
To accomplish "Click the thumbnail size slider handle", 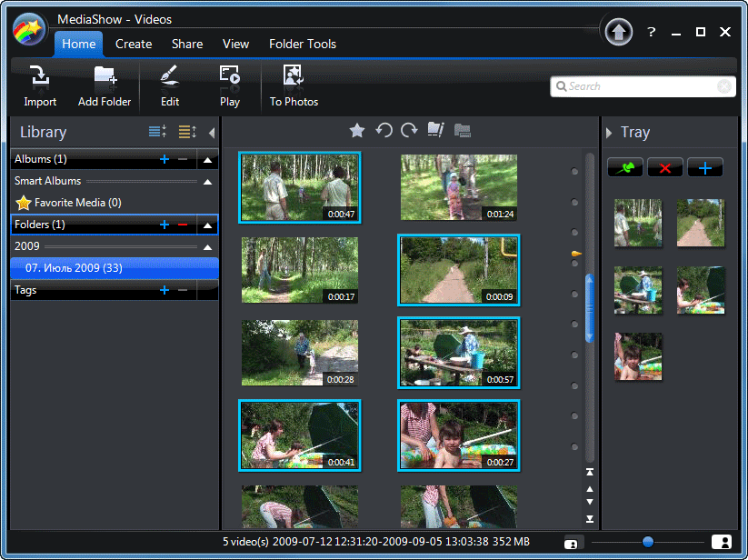I will 647,542.
